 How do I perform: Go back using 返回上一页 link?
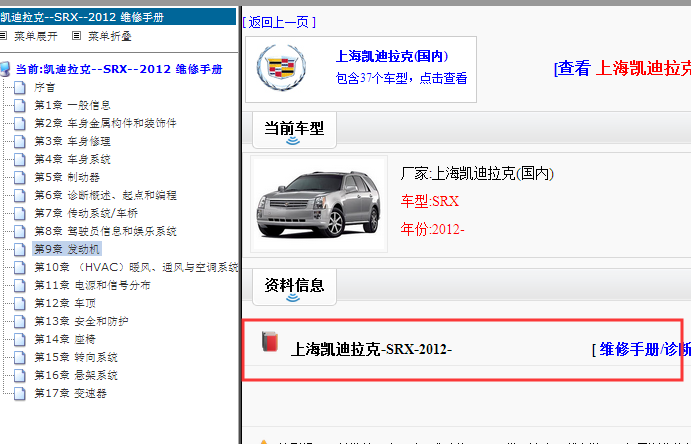coord(279,22)
